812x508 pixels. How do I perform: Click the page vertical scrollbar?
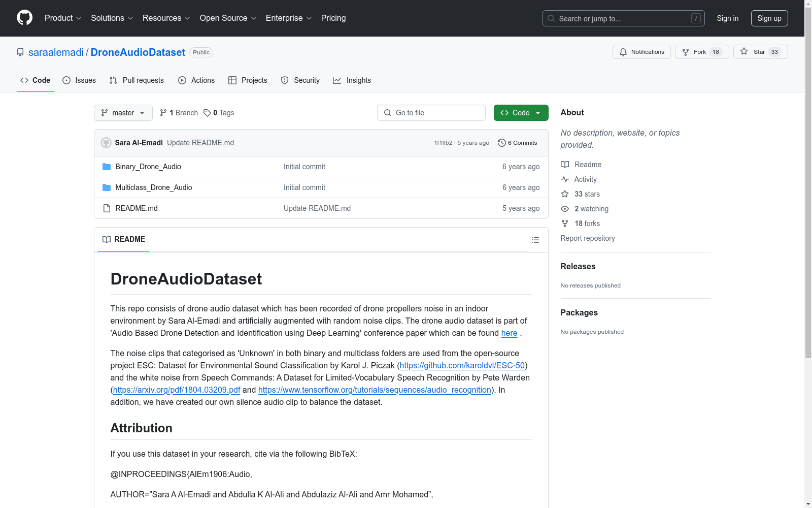click(808, 183)
